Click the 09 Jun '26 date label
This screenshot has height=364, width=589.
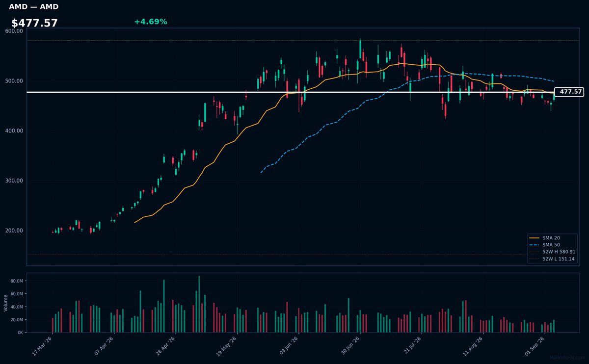tap(289, 346)
